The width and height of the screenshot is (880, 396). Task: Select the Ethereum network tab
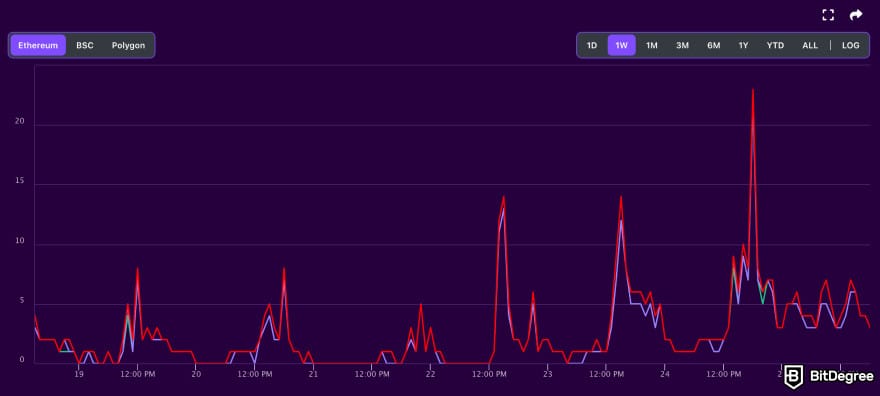(38, 45)
